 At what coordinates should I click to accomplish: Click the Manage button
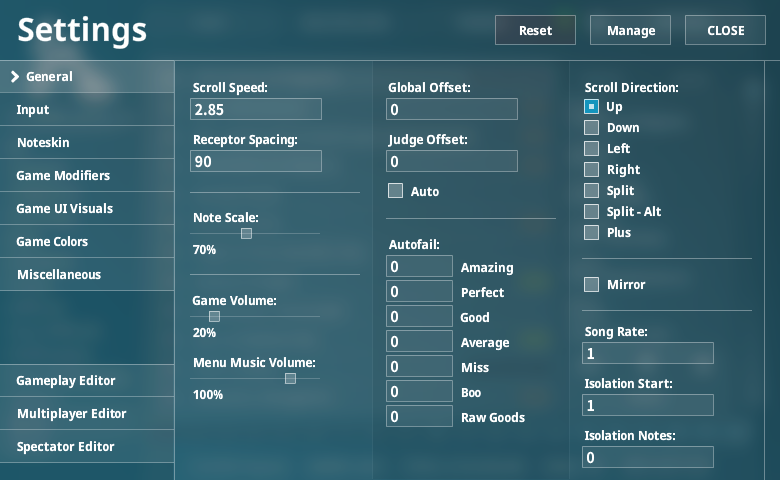[x=630, y=30]
